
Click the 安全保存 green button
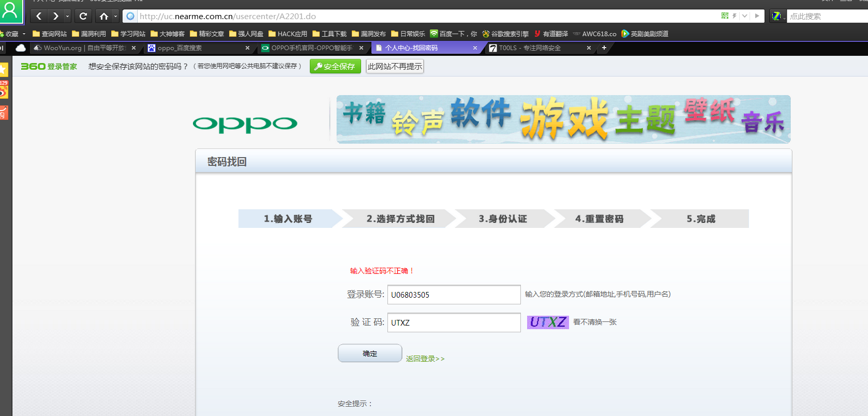pyautogui.click(x=335, y=66)
